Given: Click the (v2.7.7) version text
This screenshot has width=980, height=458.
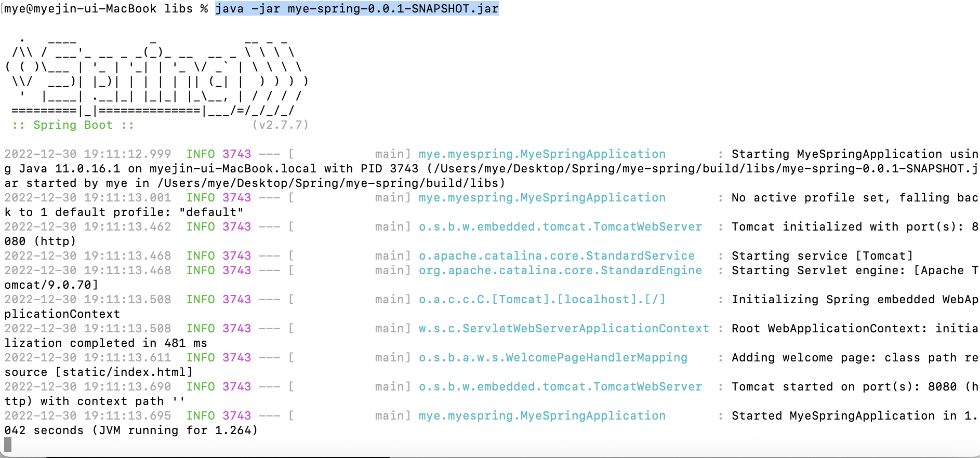Looking at the screenshot, I should [x=281, y=125].
